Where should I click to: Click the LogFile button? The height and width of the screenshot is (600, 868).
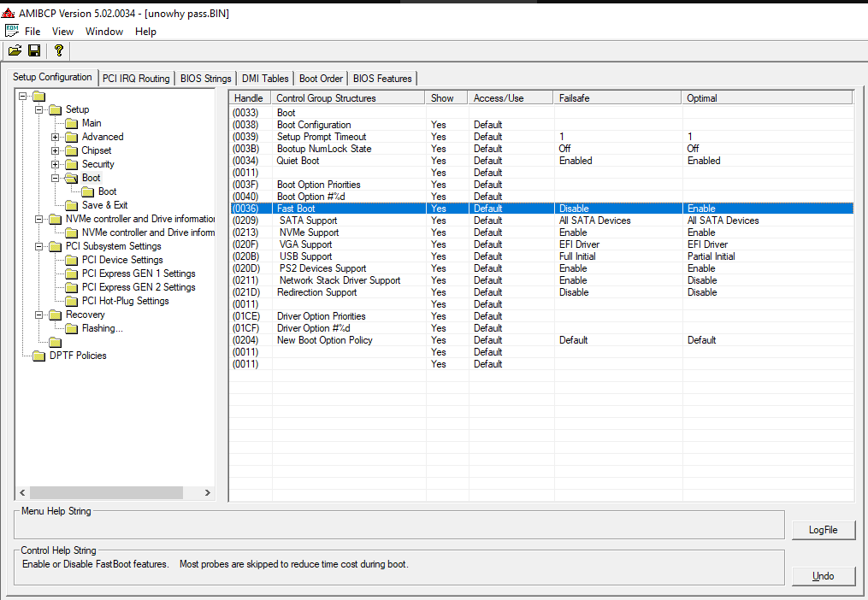tap(823, 530)
